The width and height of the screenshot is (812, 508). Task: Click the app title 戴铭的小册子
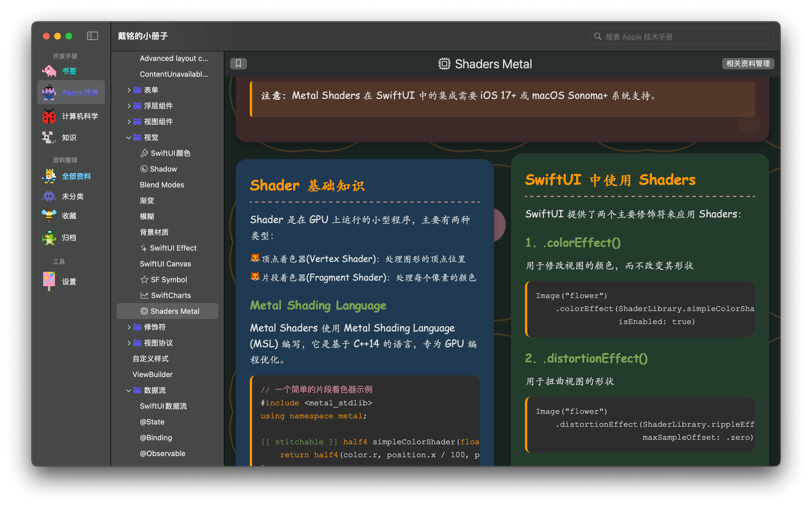click(x=143, y=36)
